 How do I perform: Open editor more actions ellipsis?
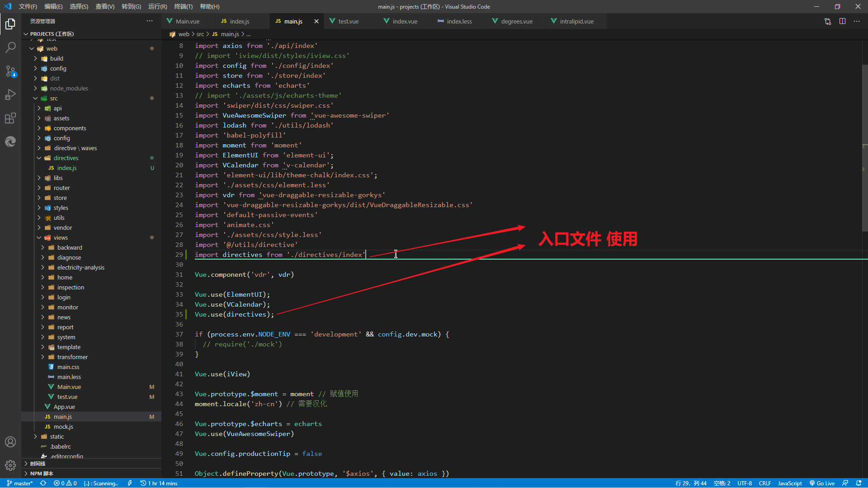[x=857, y=21]
